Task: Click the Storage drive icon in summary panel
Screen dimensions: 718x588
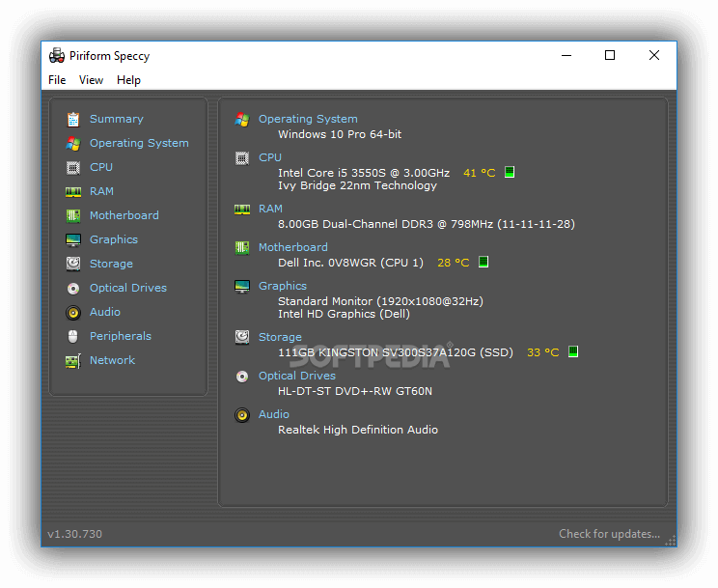Action: pyautogui.click(x=242, y=337)
